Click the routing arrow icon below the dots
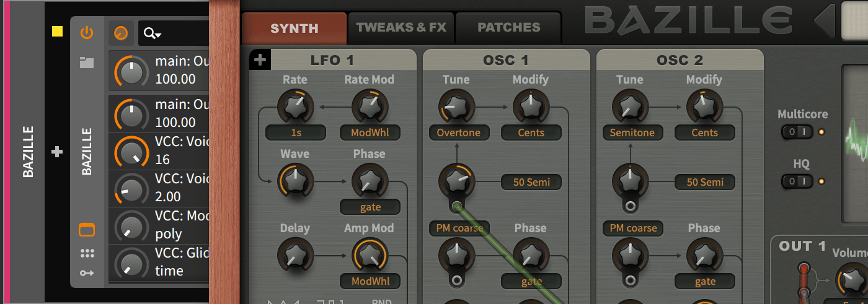868x304 pixels. pyautogui.click(x=87, y=272)
